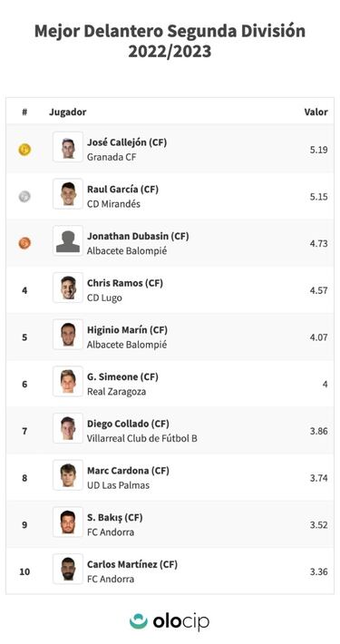340x644 pixels.
Task: Click the olocip logo icon at the bottom
Action: 139,621
